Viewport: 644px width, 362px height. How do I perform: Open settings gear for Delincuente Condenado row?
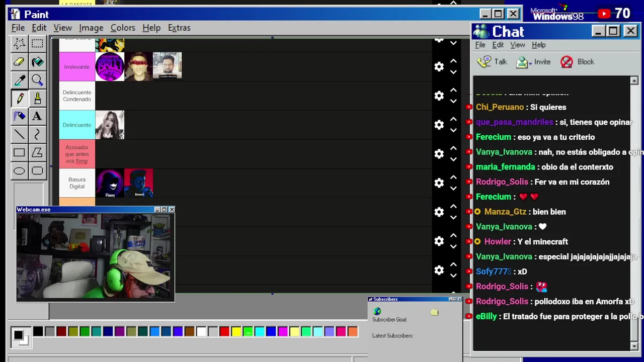point(439,96)
